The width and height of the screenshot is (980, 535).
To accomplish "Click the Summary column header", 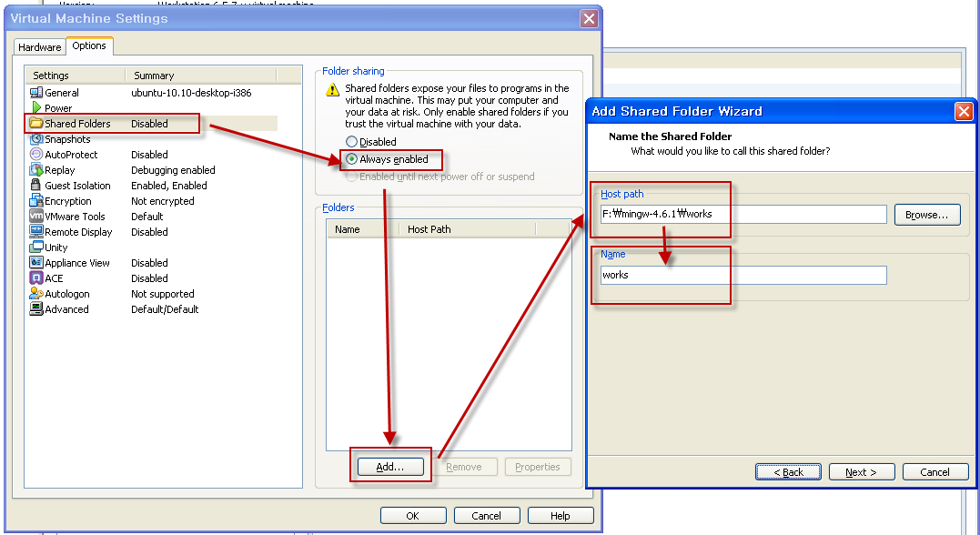I will coord(201,76).
